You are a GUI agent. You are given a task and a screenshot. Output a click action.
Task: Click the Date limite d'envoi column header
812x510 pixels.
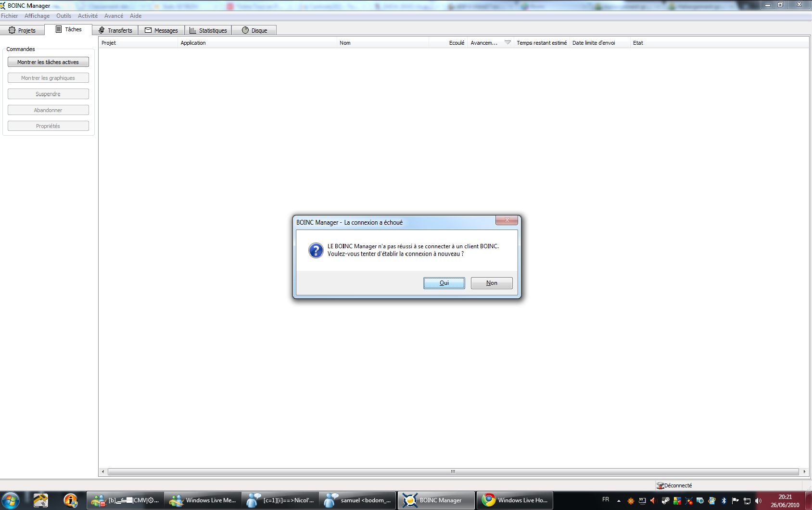pyautogui.click(x=600, y=43)
